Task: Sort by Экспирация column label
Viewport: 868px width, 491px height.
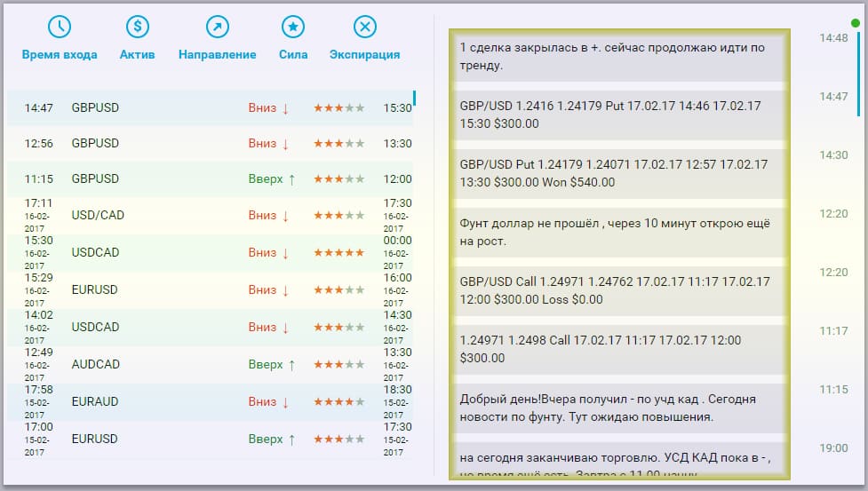Action: tap(364, 54)
